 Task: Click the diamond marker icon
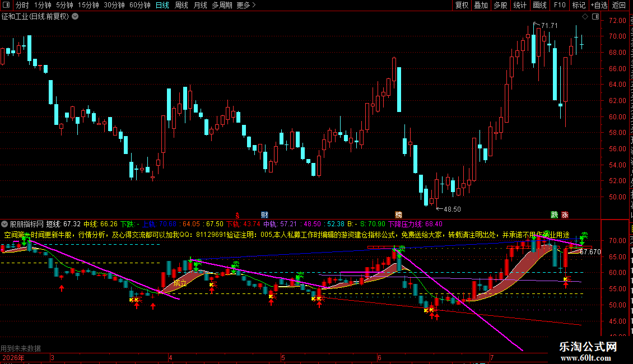pyautogui.click(x=585, y=17)
